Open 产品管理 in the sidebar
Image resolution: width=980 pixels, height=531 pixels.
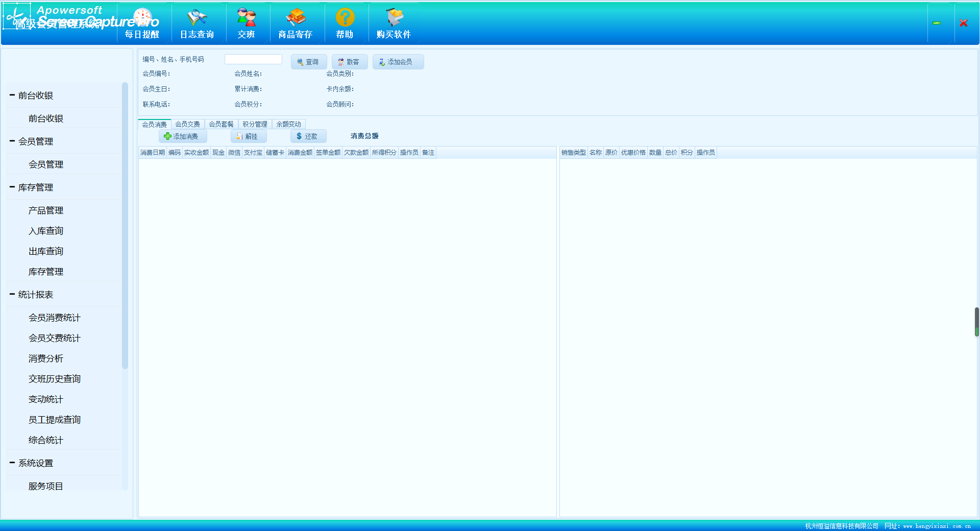point(46,210)
